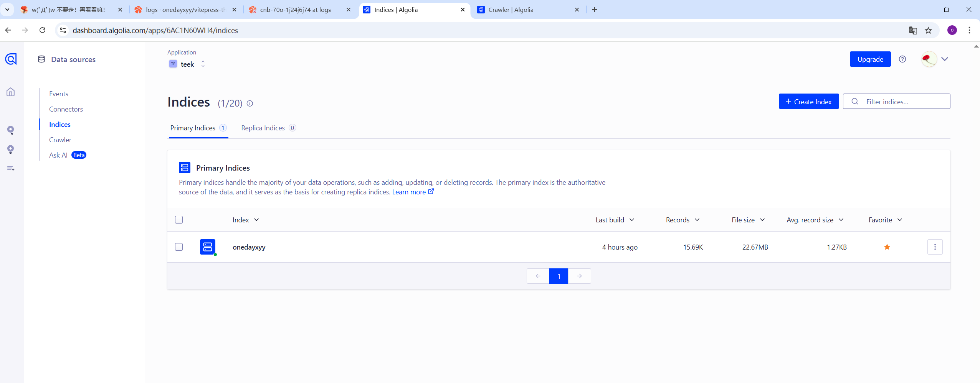Switch to Replica Indices tab

268,128
